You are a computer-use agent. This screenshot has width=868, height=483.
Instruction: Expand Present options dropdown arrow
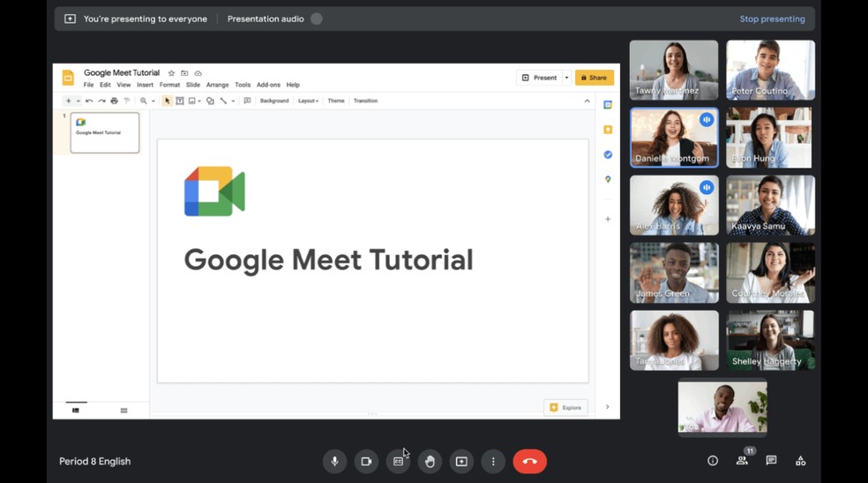pyautogui.click(x=566, y=78)
